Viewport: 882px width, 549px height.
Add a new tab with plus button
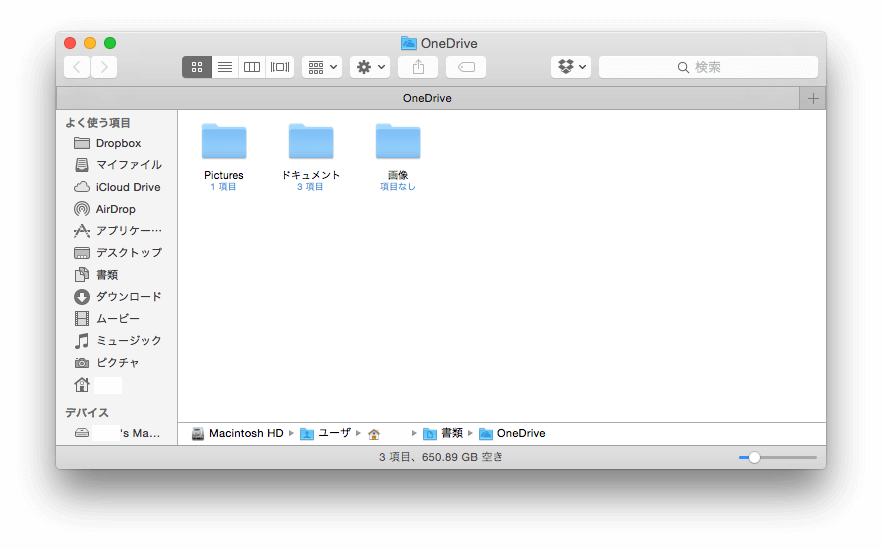pos(813,98)
